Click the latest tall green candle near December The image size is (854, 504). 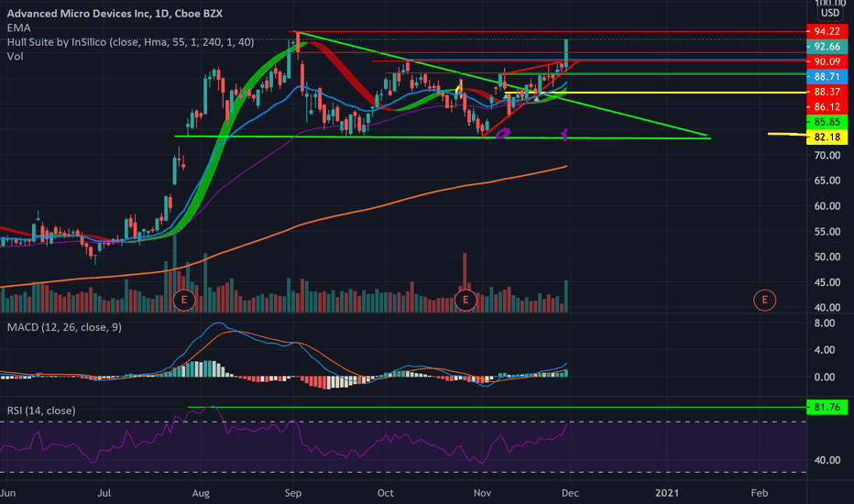tap(566, 53)
